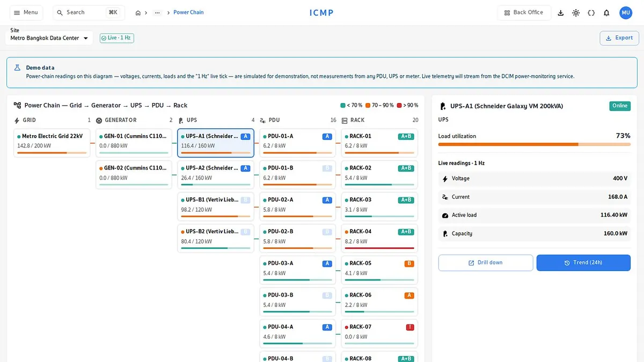The width and height of the screenshot is (644, 362).
Task: Select the UPS-B2 Vertiv node
Action: (216, 238)
